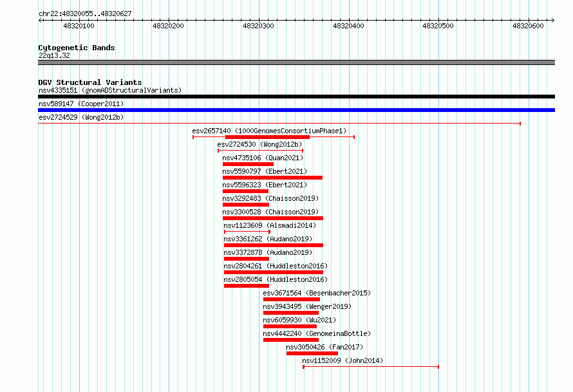The image size is (573, 392).
Task: Click the nsv3050426 red bar
Action: [x=312, y=353]
